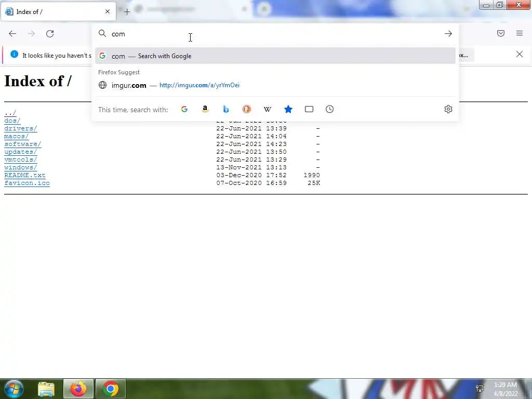Open Google Chrome from the taskbar
This screenshot has height=399, width=532.
pyautogui.click(x=111, y=389)
